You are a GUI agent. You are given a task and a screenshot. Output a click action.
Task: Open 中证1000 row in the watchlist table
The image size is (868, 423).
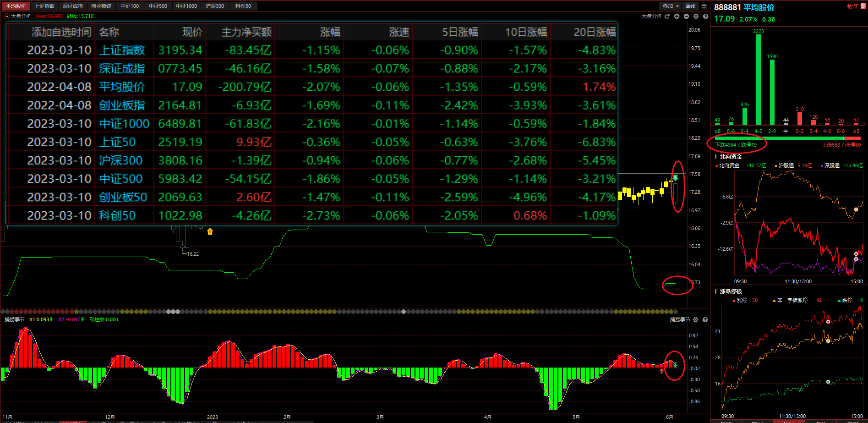[312, 123]
